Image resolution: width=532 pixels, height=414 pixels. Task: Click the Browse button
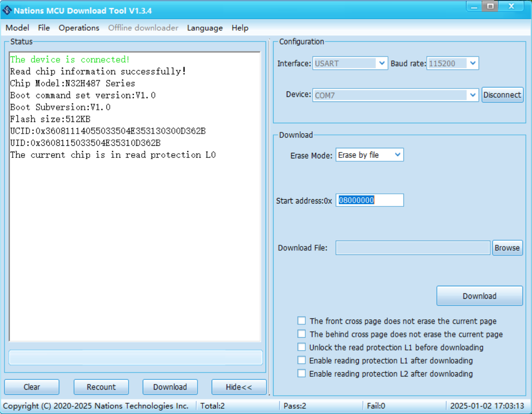507,248
